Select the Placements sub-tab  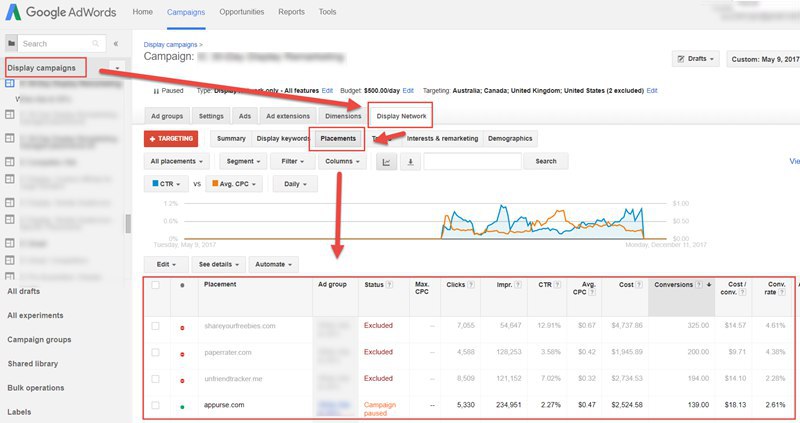pos(338,139)
